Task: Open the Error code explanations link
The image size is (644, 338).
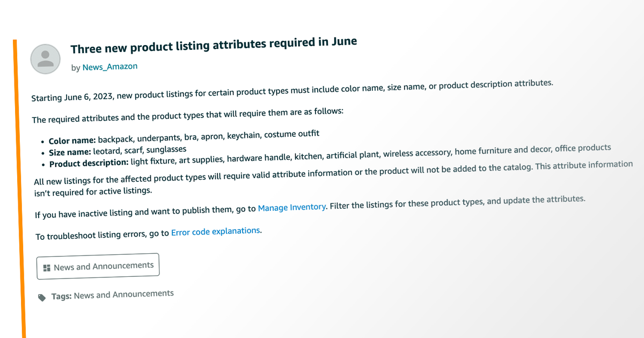Action: [215, 231]
